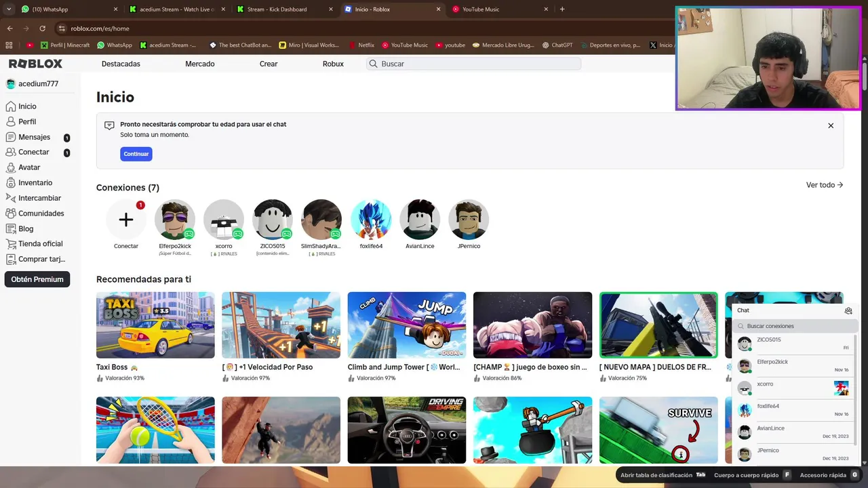The image size is (868, 488).
Task: Switch to the YouTube Music tab
Action: pyautogui.click(x=500, y=9)
